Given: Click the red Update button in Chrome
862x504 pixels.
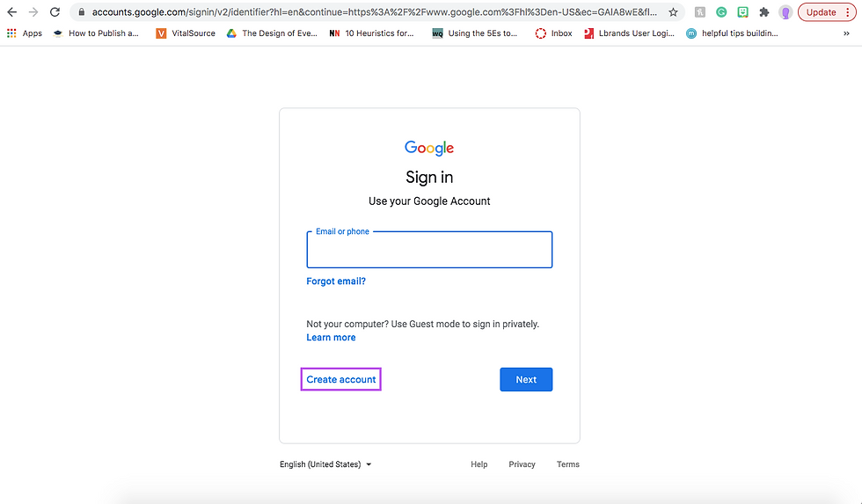Looking at the screenshot, I should (821, 12).
